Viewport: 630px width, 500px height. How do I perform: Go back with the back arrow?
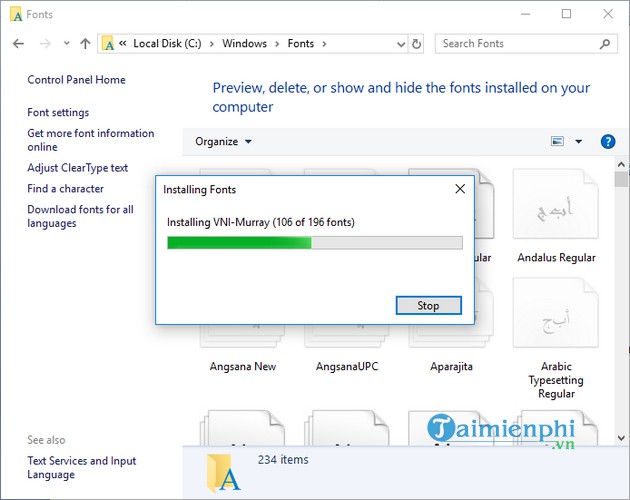click(x=18, y=43)
